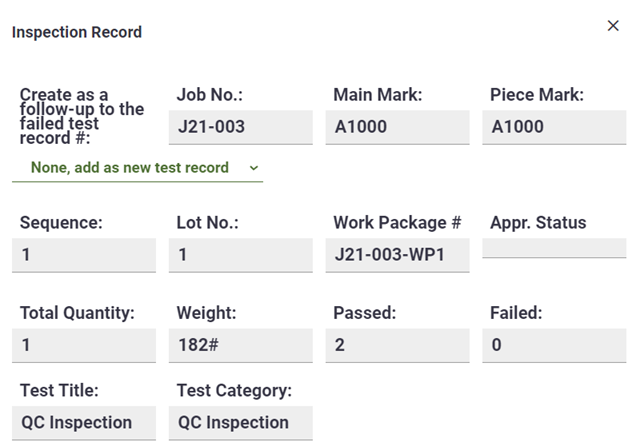Select the Lot No. field
The image size is (636, 446).
[240, 255]
